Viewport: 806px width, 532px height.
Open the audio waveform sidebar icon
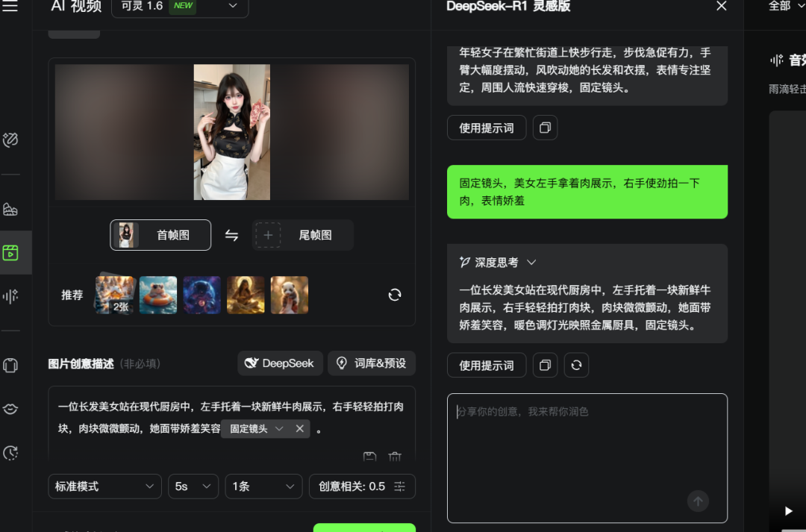[x=10, y=296]
